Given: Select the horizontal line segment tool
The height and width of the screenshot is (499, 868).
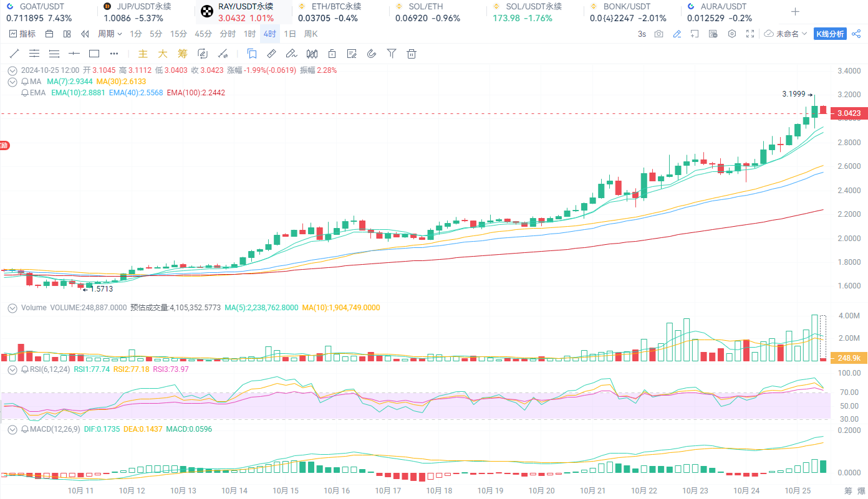Looking at the screenshot, I should tap(74, 54).
